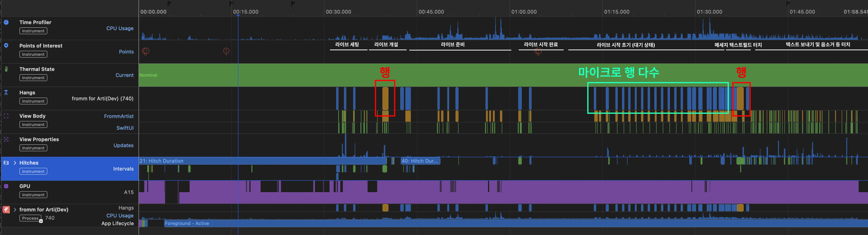Click the 01:00.000 ruler time label
Image resolution: width=868 pixels, height=235 pixels.
point(524,12)
